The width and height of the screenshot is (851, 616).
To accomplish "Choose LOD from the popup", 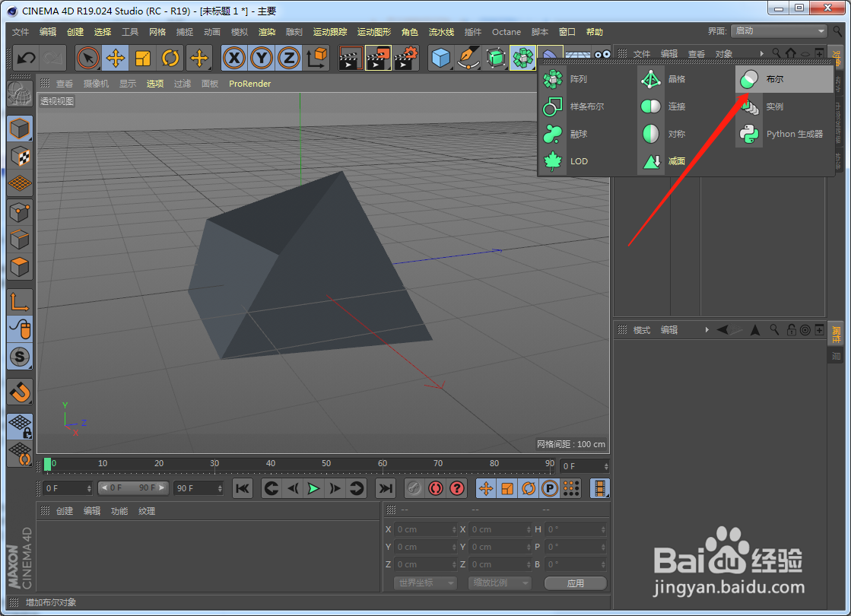I will tap(587, 161).
